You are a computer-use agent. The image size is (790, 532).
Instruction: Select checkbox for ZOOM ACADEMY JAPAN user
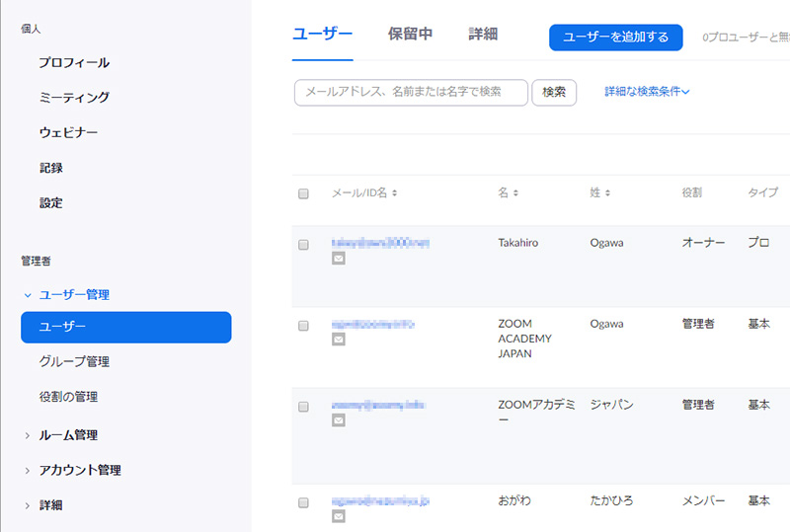[303, 325]
